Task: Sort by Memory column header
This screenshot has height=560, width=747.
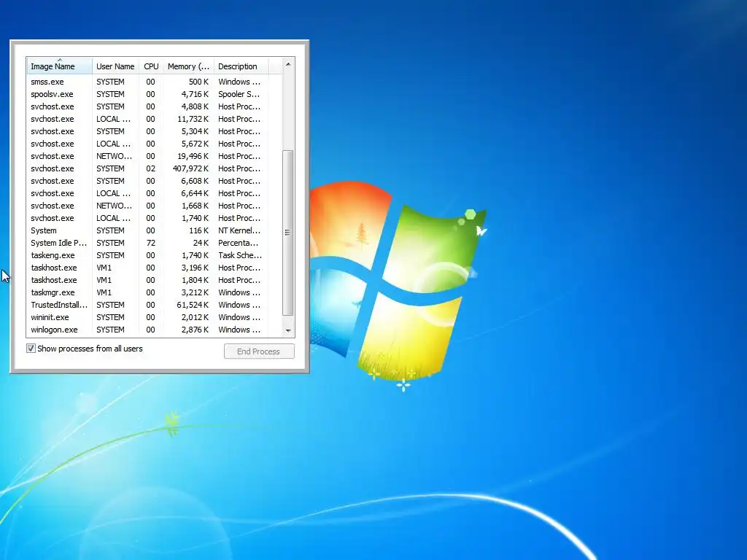Action: [188, 66]
